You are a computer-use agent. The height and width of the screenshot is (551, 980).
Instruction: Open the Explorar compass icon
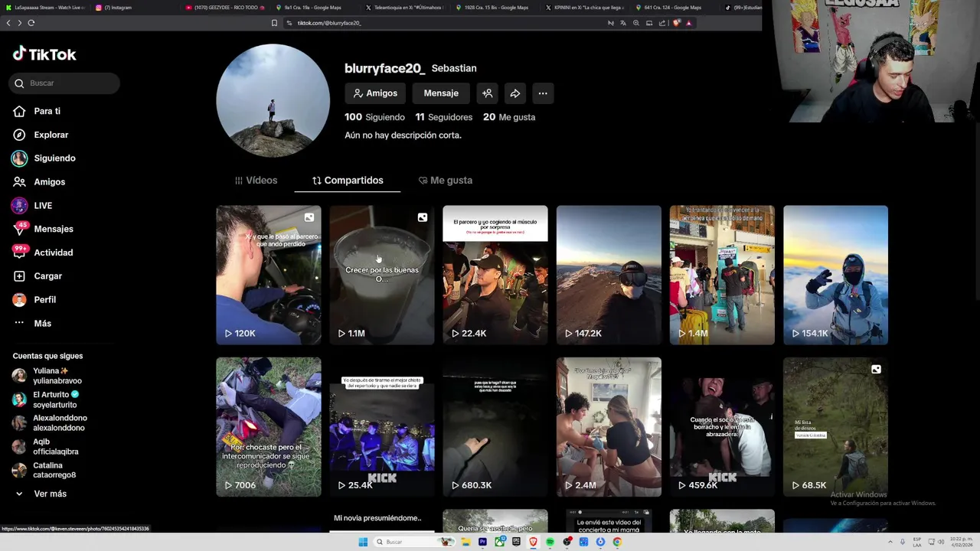[x=19, y=135]
